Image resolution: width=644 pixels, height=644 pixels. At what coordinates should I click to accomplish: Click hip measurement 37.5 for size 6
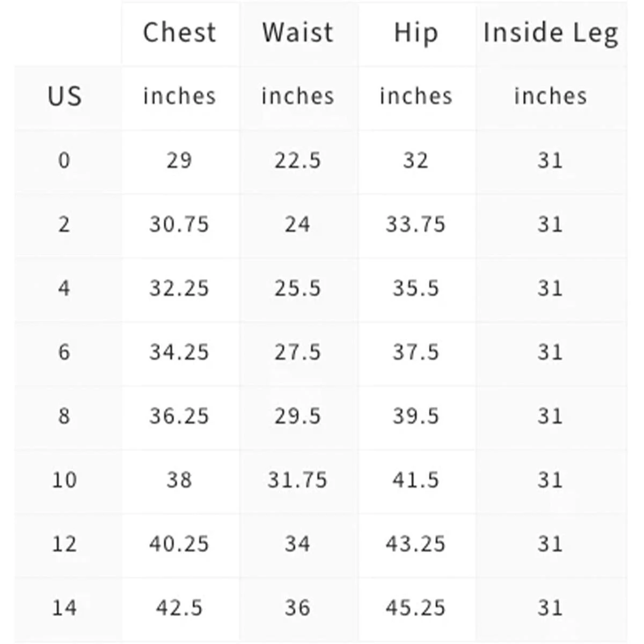(x=416, y=352)
